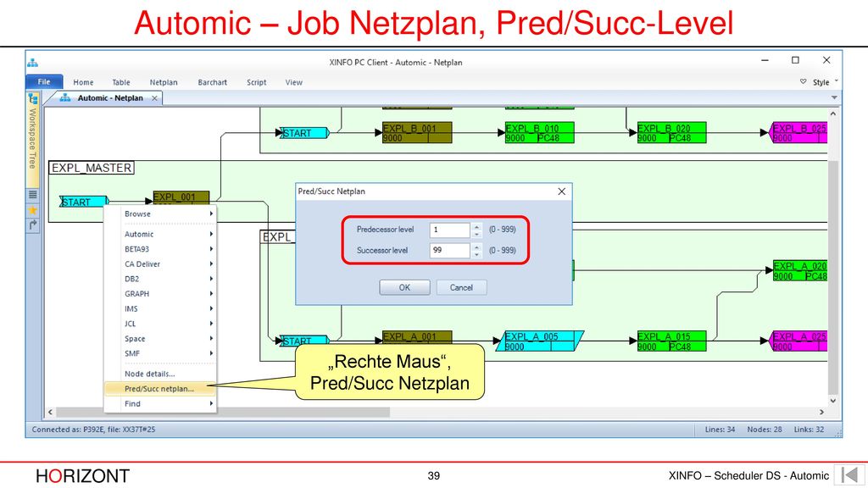The image size is (868, 488).
Task: Click the EXPL_A_015 node
Action: (x=671, y=341)
